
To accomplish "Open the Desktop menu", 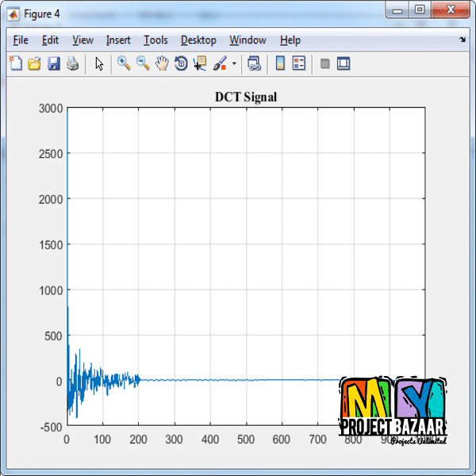I will point(198,40).
